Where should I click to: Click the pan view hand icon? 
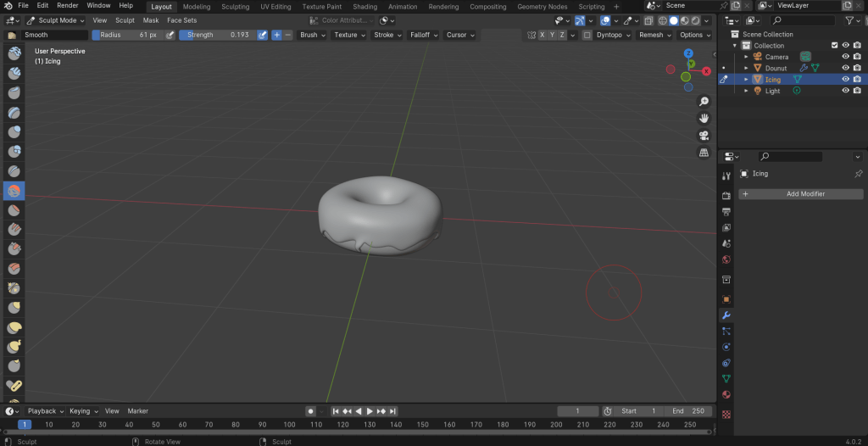[x=704, y=119]
